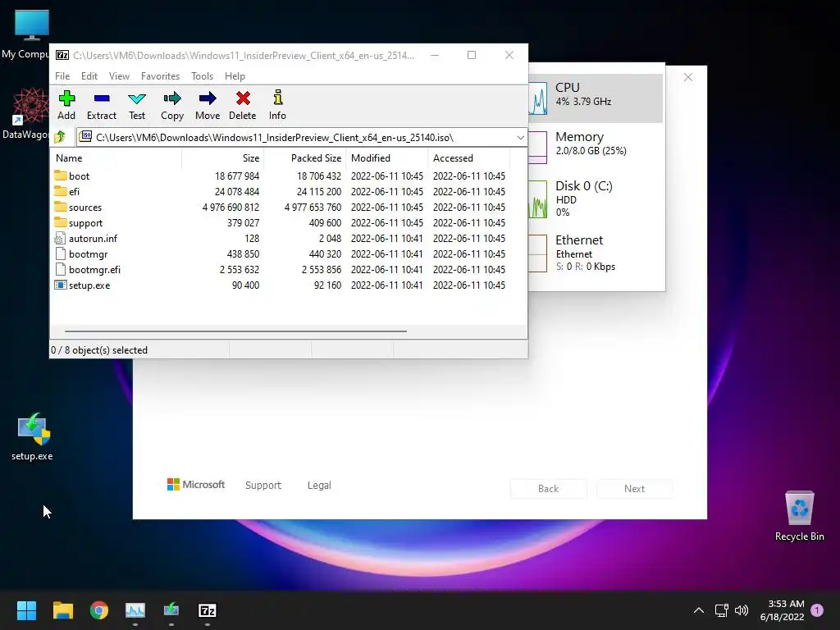The height and width of the screenshot is (630, 840).
Task: Select the sources folder icon
Action: coord(61,207)
